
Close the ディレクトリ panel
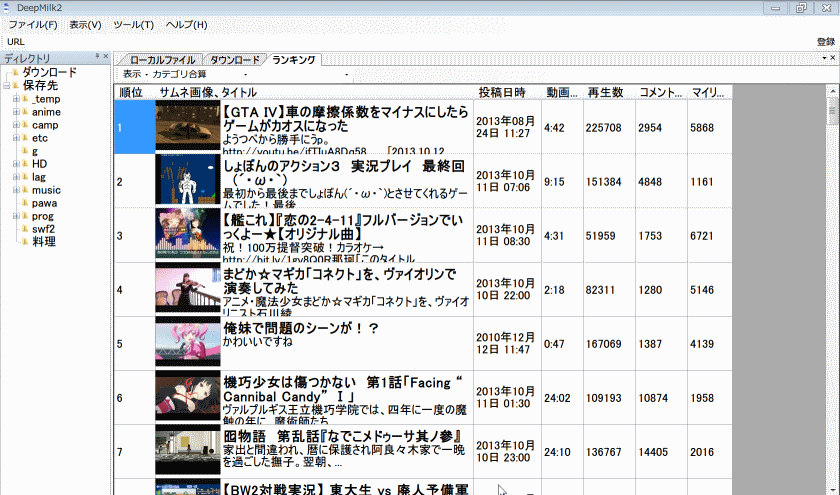[x=106, y=56]
